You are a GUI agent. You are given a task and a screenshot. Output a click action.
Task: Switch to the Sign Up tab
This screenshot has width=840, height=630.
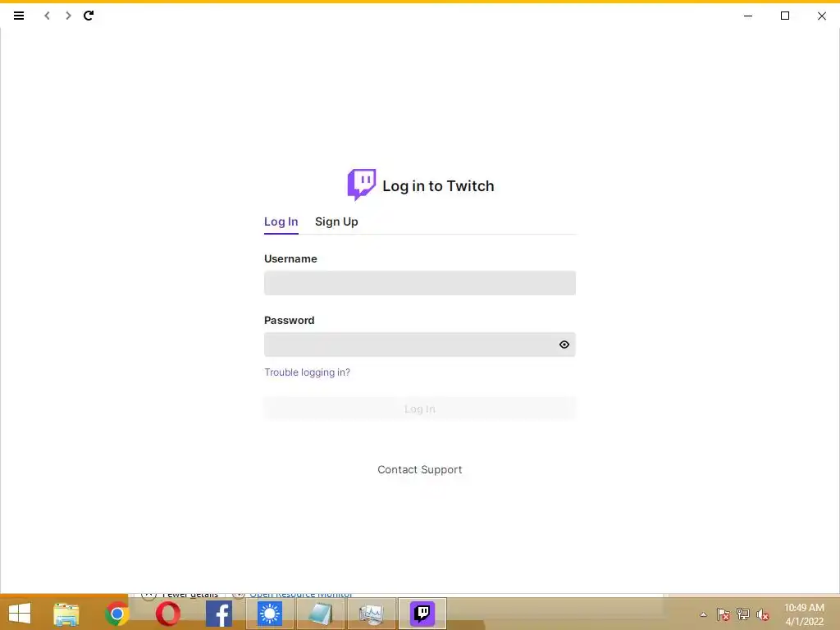tap(336, 221)
